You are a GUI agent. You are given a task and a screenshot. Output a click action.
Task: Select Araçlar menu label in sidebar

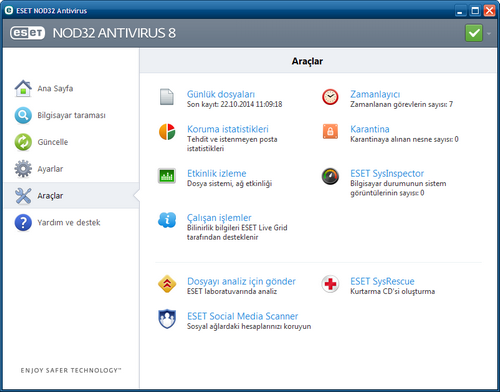[50, 196]
